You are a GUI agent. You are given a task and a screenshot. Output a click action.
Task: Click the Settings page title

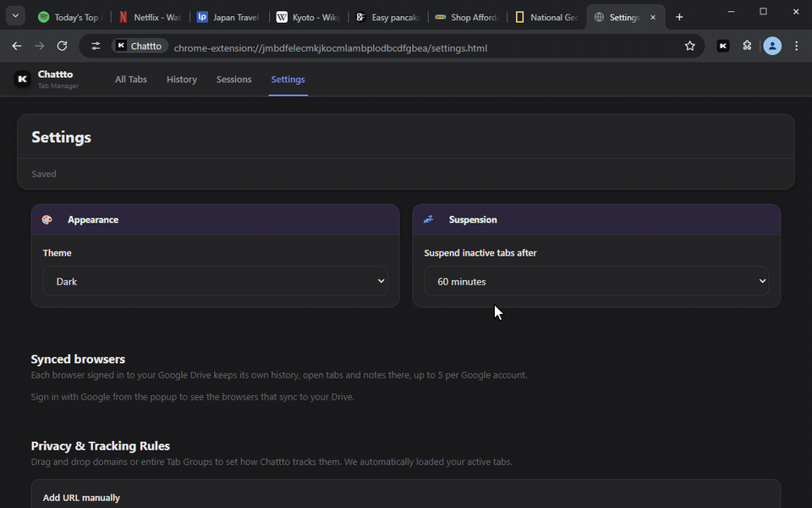(61, 137)
